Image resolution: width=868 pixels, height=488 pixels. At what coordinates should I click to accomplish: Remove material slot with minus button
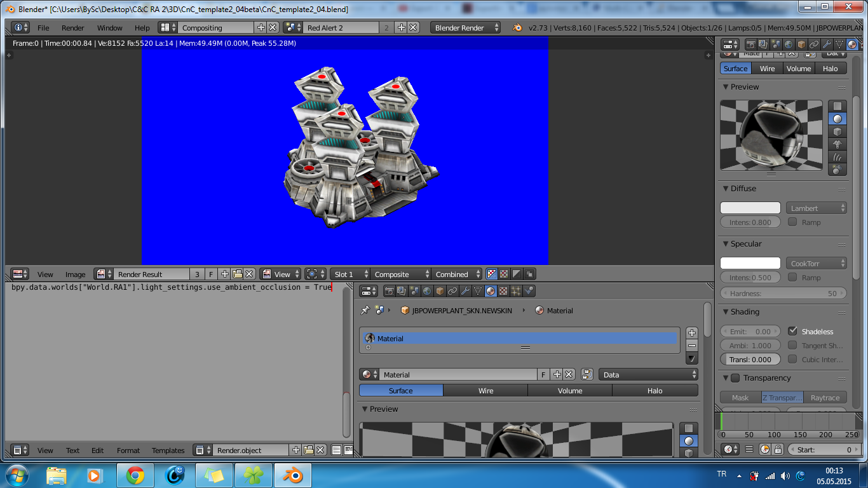[x=692, y=346]
